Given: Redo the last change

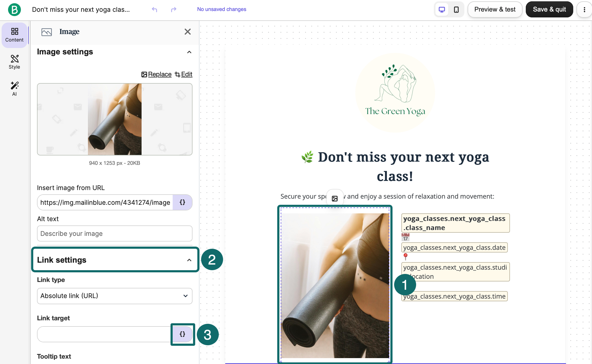Looking at the screenshot, I should [173, 9].
